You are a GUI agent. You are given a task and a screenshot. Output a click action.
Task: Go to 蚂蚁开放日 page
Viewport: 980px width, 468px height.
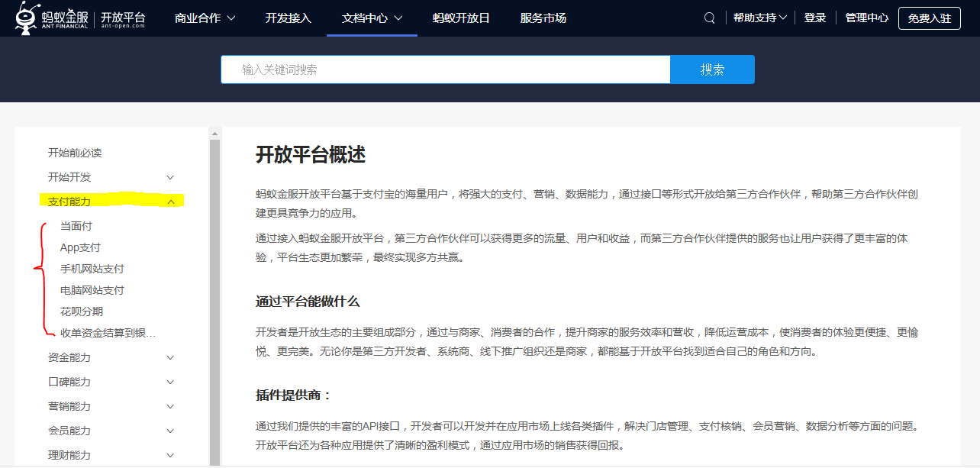click(x=461, y=18)
